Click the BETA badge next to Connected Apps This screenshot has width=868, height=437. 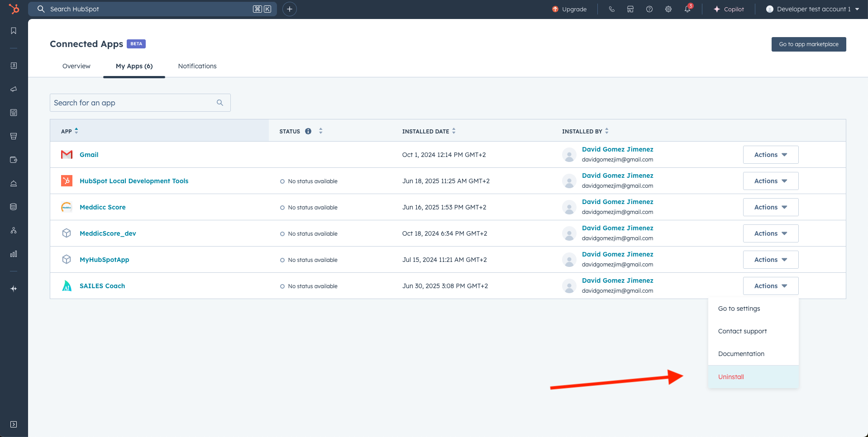coord(136,44)
